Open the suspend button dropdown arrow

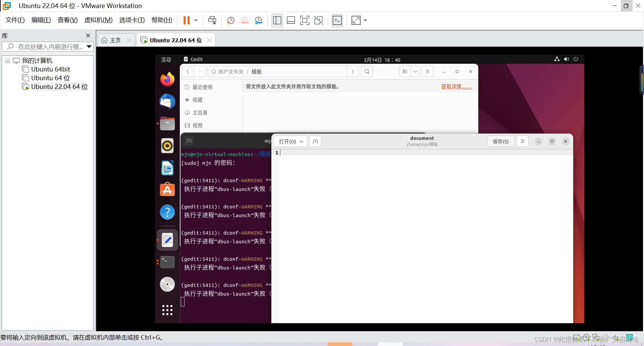[x=196, y=20]
